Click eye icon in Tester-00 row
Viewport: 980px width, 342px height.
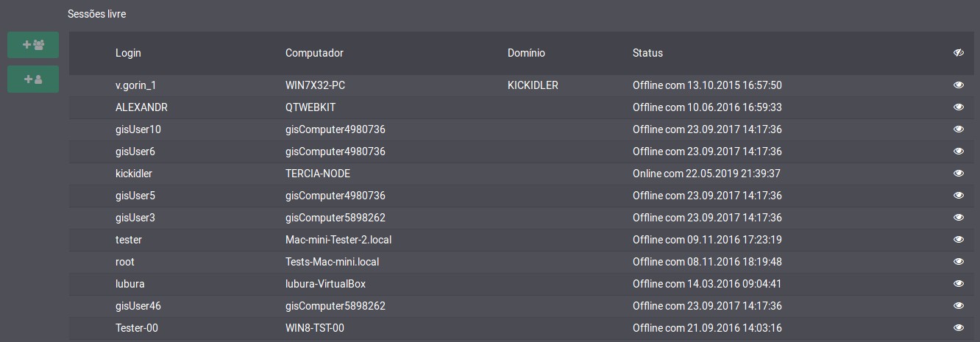(958, 328)
